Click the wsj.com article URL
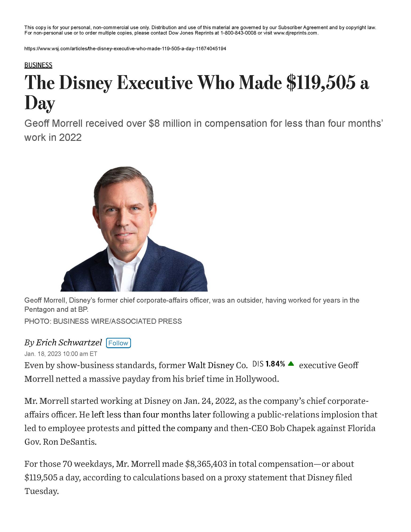The height and width of the screenshot is (532, 411). click(x=125, y=49)
